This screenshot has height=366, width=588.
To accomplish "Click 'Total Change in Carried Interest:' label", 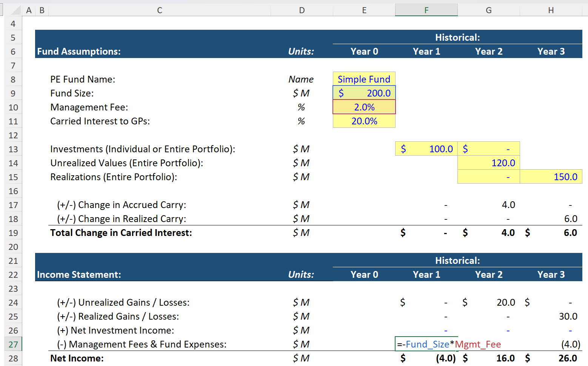I will pos(121,233).
